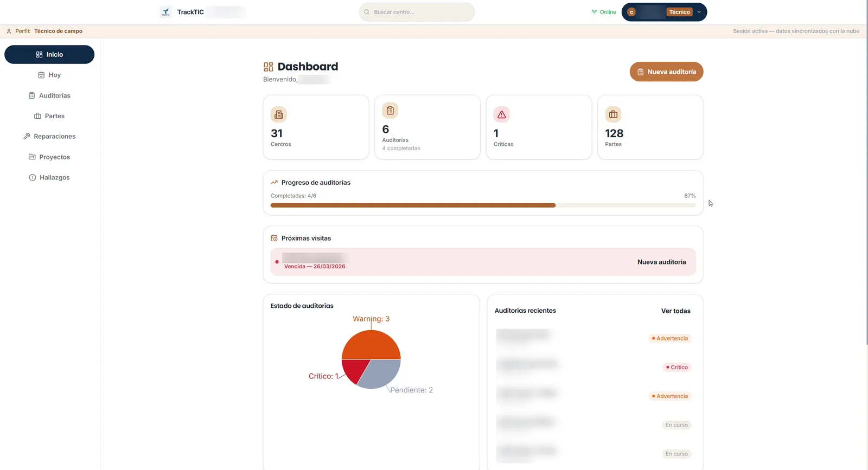Click the progress trend arrow icon

tap(274, 183)
